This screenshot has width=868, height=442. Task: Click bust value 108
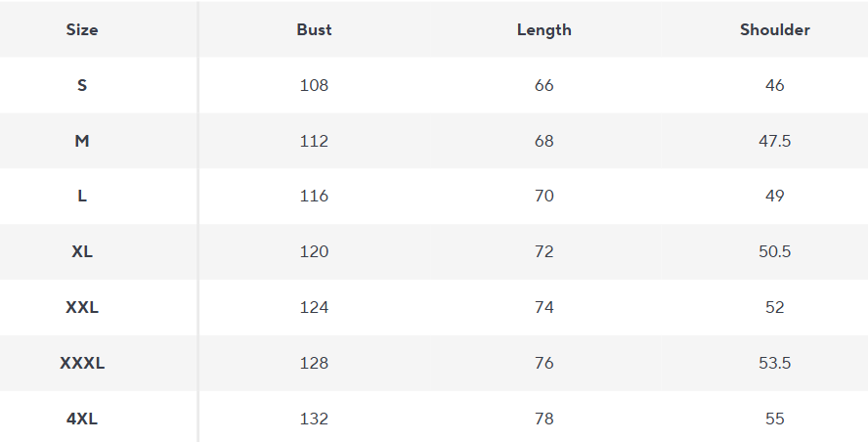pyautogui.click(x=314, y=85)
